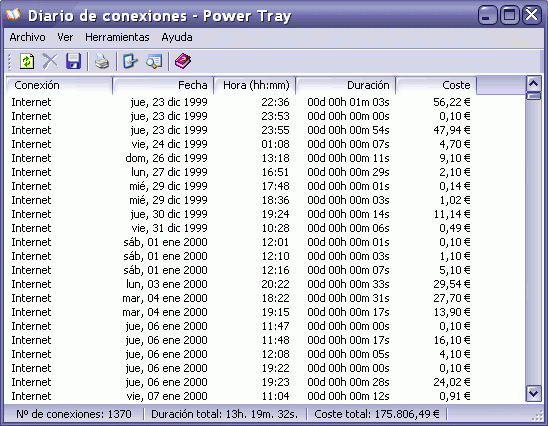This screenshot has height=426, width=548.
Task: Sort by Coste column header
Action: click(436, 85)
